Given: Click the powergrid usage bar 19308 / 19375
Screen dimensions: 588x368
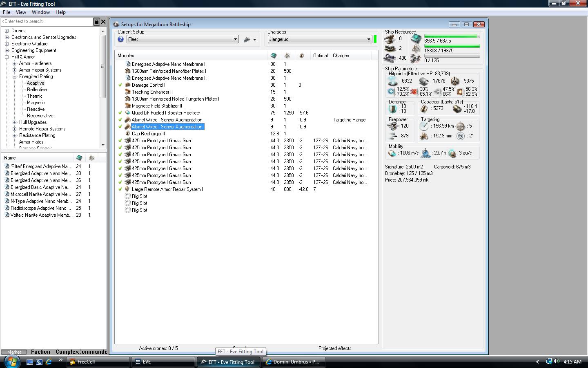Looking at the screenshot, I should pyautogui.click(x=452, y=46).
